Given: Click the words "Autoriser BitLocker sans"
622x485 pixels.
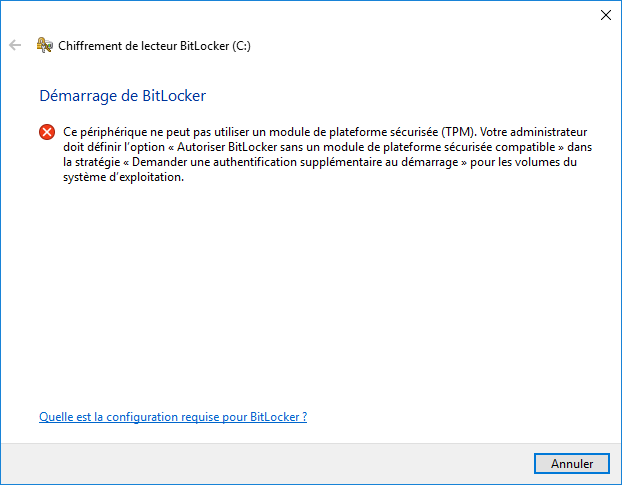Looking at the screenshot, I should click(x=242, y=147).
